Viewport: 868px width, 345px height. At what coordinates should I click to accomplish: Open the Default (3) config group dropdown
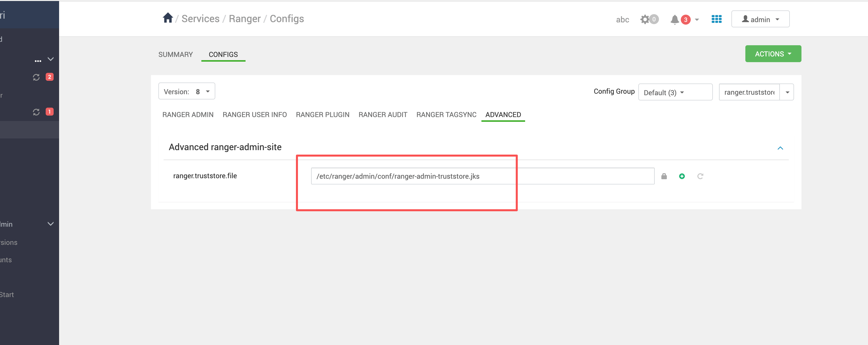tap(675, 92)
